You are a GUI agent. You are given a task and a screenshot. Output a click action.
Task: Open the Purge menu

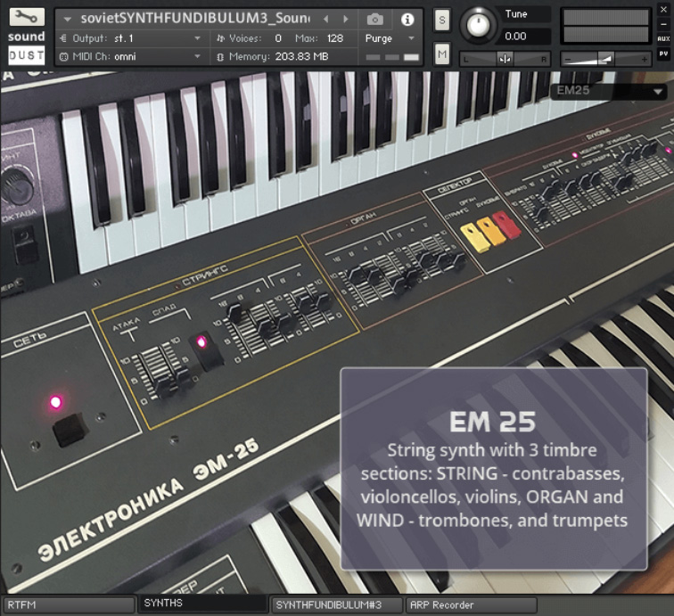(x=390, y=38)
